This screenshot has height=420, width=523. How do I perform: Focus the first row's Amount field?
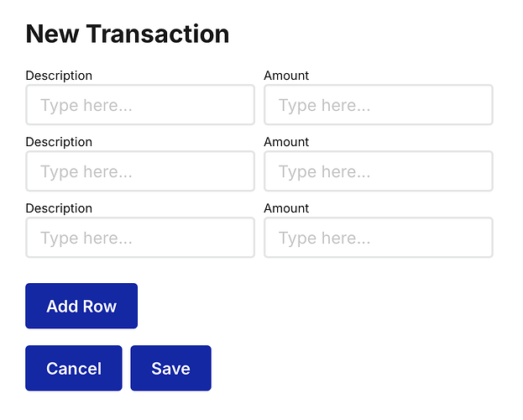click(378, 105)
